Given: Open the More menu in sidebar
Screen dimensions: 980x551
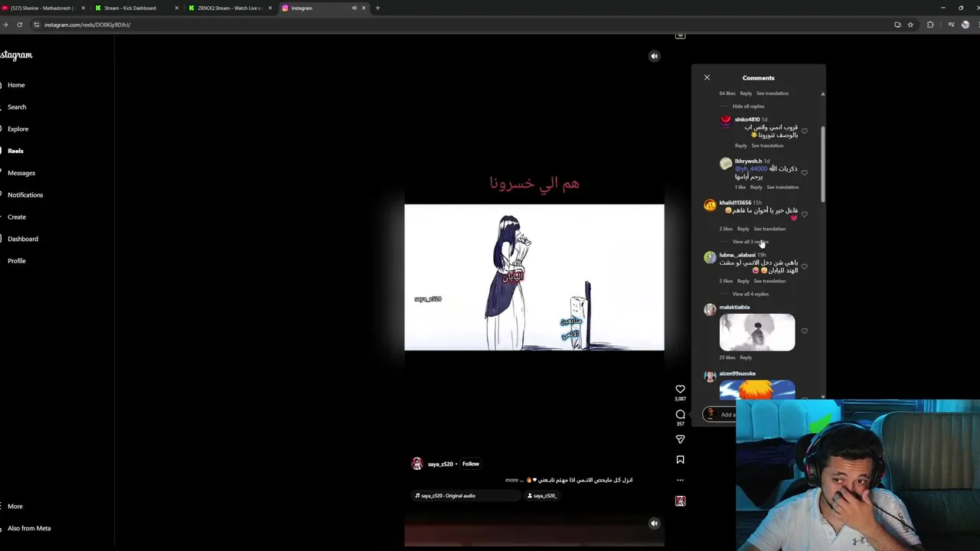Looking at the screenshot, I should (15, 507).
